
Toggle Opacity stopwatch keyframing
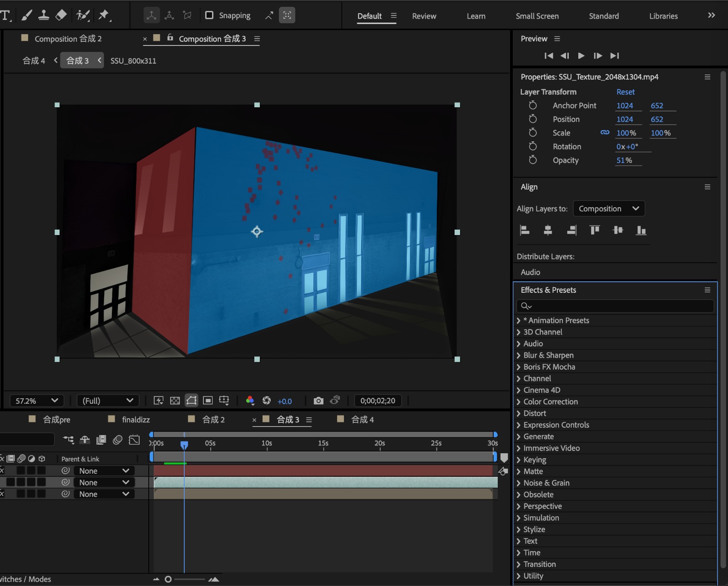tap(533, 160)
